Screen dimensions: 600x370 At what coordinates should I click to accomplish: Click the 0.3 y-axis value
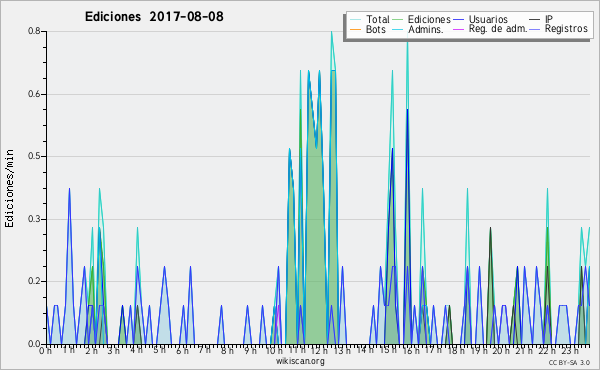[34, 219]
